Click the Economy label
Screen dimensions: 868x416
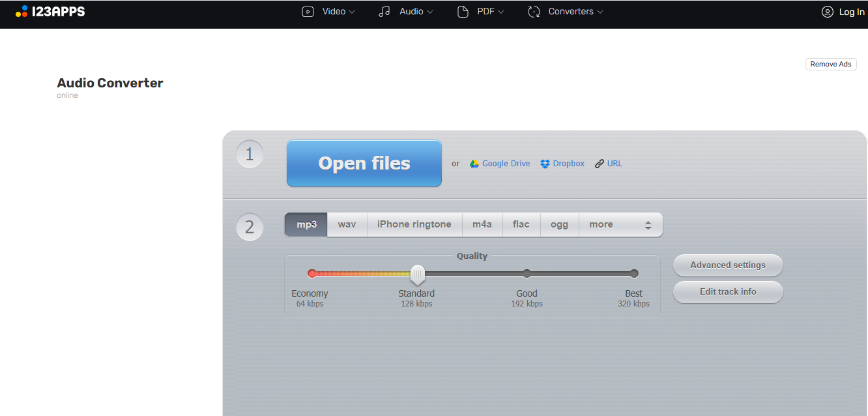(310, 293)
